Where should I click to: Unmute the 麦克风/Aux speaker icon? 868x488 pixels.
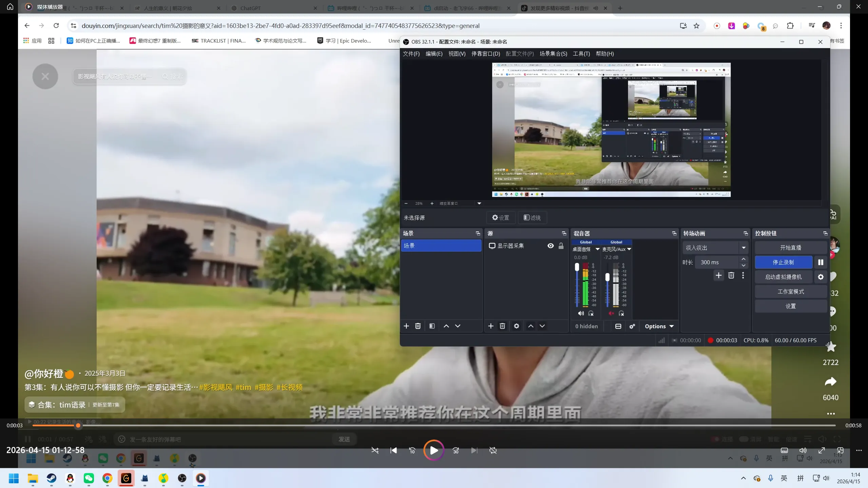coord(611,313)
